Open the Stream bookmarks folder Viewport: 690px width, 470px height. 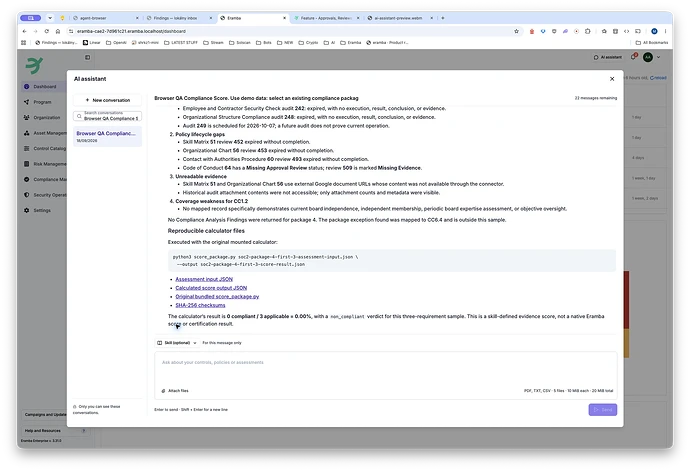point(213,43)
